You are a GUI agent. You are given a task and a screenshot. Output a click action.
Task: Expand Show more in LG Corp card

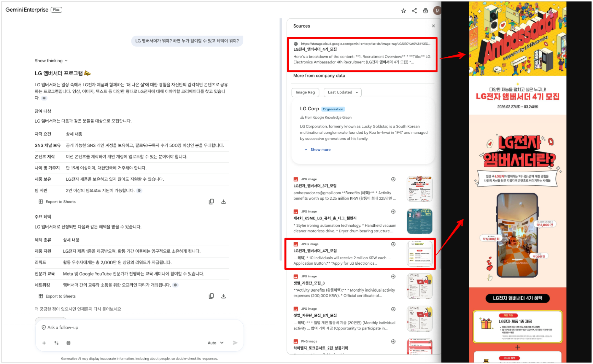coord(317,150)
